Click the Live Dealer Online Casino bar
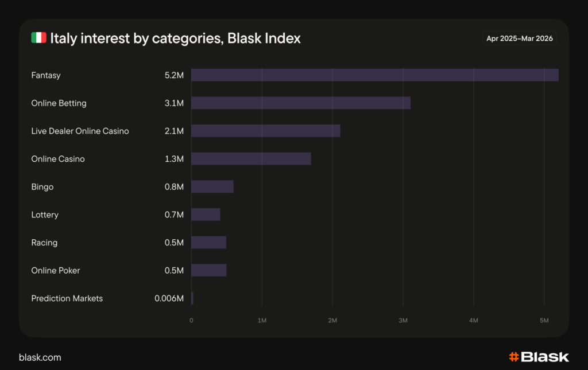 coord(265,131)
